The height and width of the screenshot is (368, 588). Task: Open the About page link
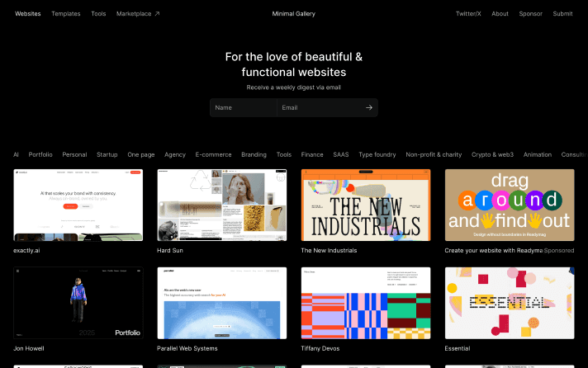coord(500,14)
